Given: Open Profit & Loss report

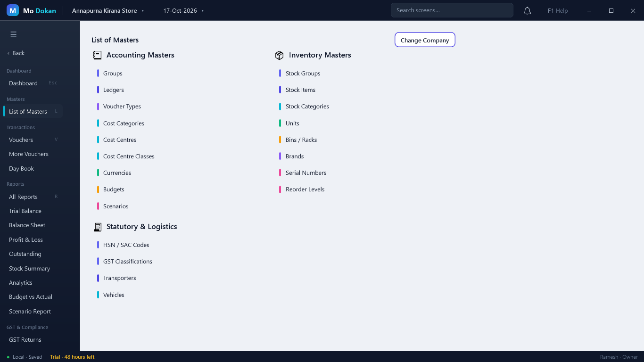Looking at the screenshot, I should (33, 239).
